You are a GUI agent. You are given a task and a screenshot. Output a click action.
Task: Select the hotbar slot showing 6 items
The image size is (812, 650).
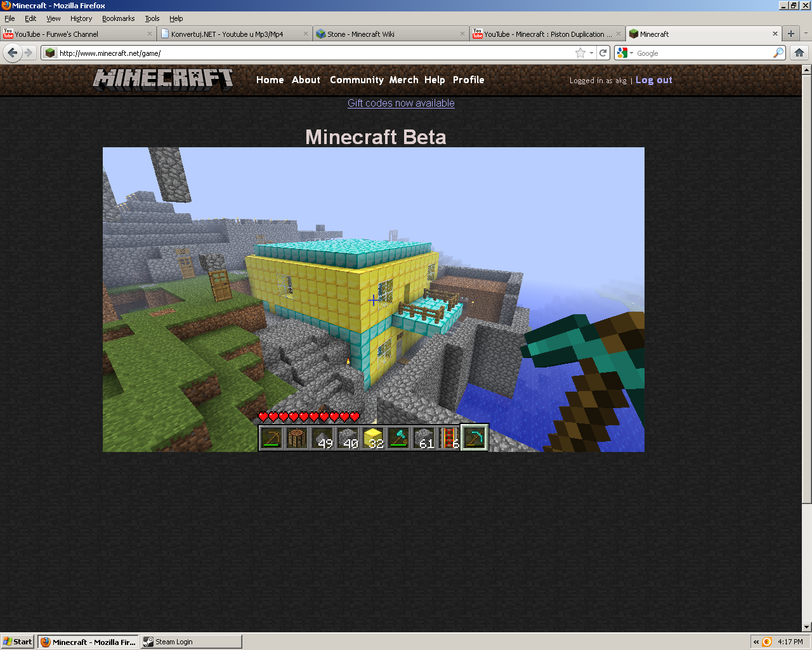(x=449, y=437)
